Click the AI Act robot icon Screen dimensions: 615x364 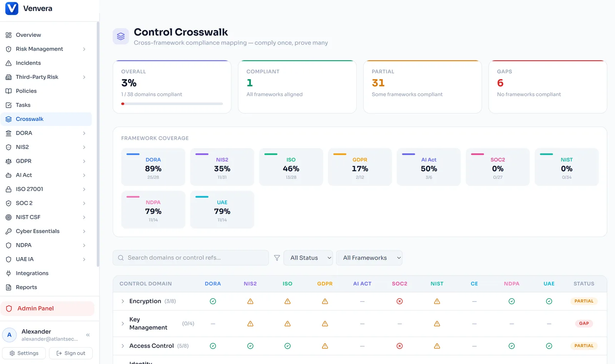[8, 175]
